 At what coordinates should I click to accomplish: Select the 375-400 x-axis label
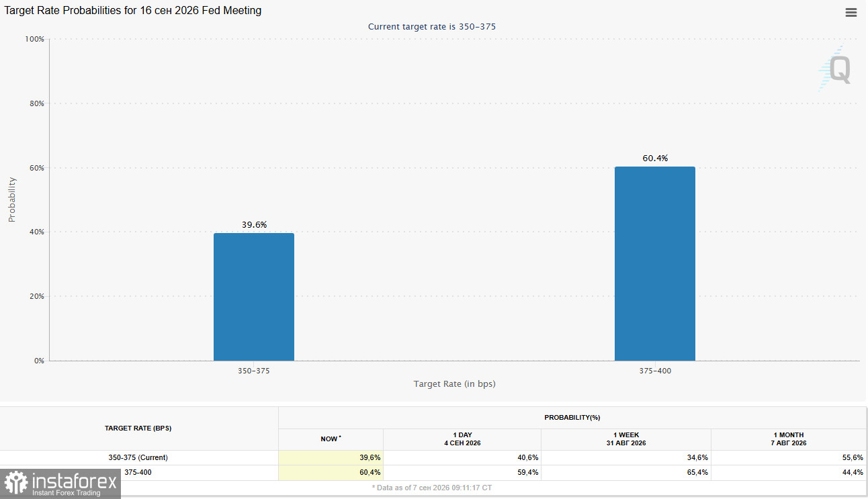tap(655, 371)
